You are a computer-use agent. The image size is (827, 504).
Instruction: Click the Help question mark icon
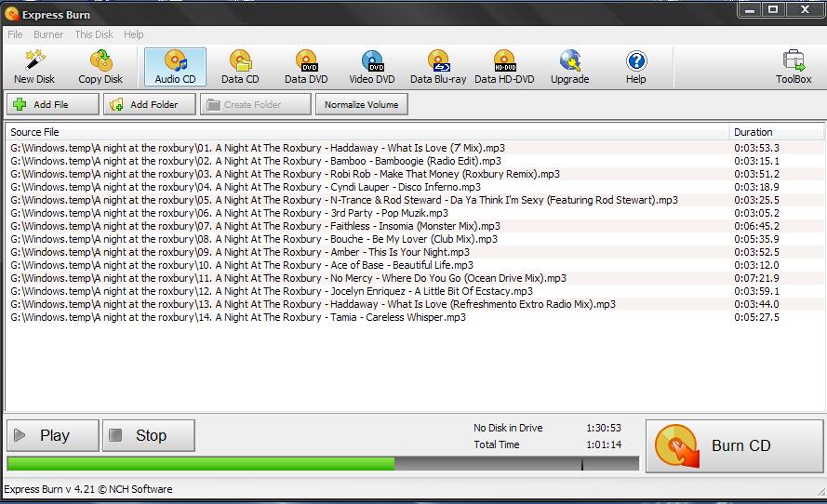[636, 60]
